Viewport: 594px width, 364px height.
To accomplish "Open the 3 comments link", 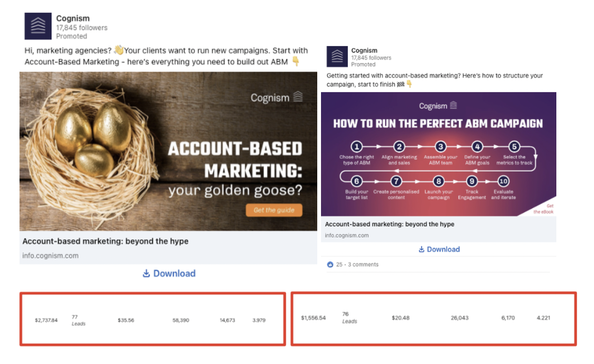I will tap(363, 265).
